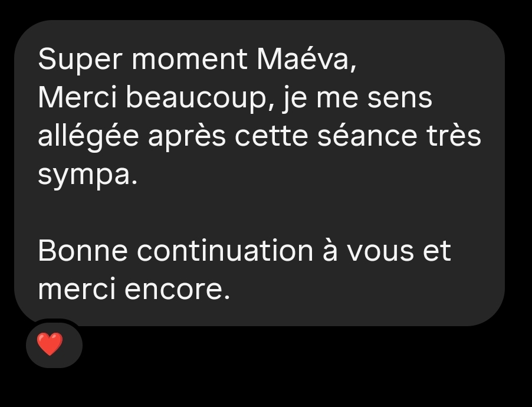Click the word "Merci" on the second line
The image size is (532, 407).
pos(77,97)
